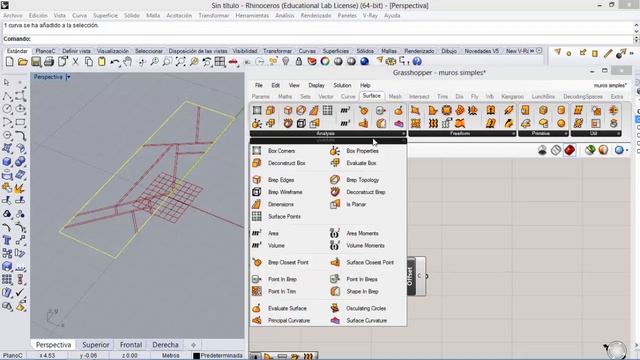Open the Kangaroo component tab
The image size is (640, 360).
(512, 96)
